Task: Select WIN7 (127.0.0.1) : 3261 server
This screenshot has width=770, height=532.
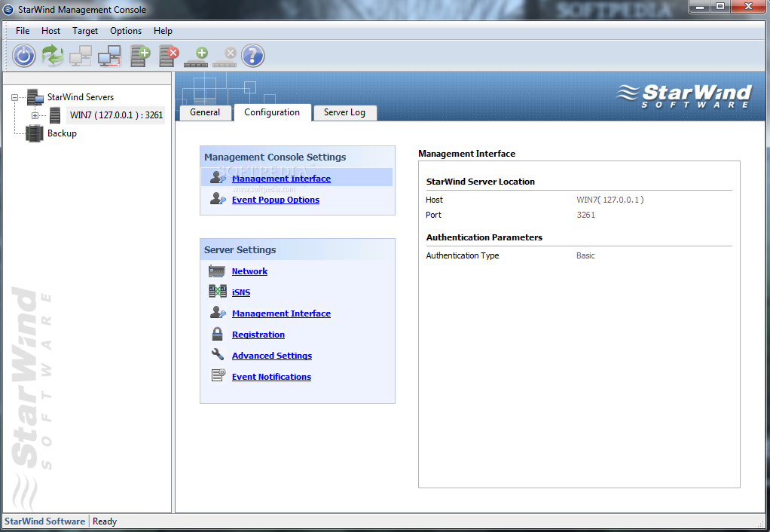Action: click(x=116, y=115)
